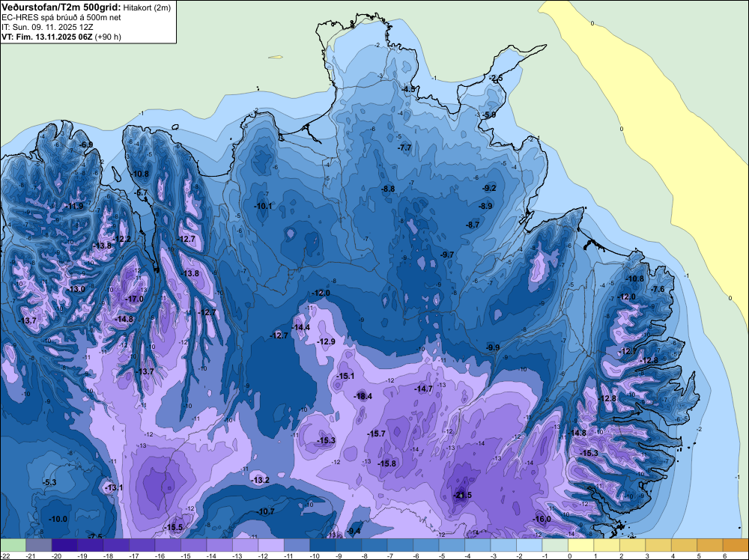This screenshot has width=749, height=560.
Task: Click the -12.9 temperature value
Action: pos(325,341)
